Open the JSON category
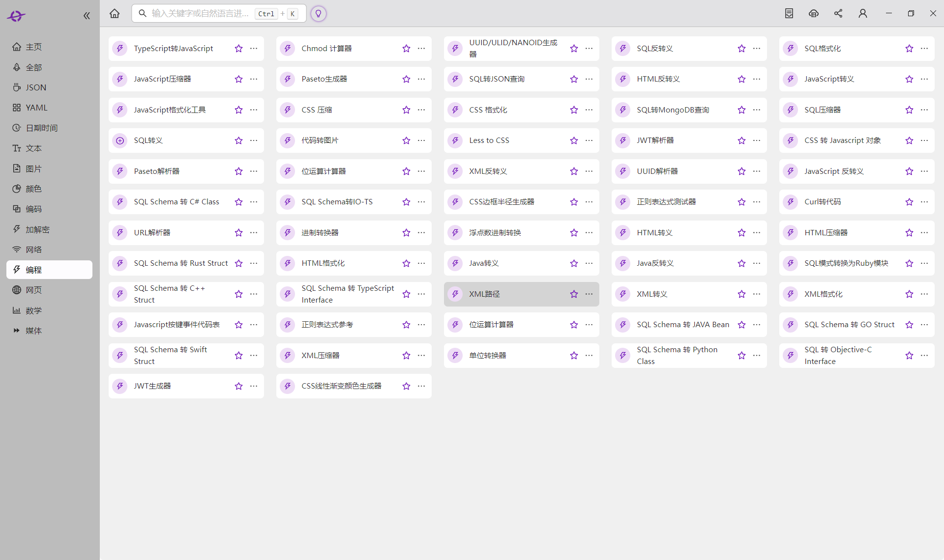 tap(49, 87)
